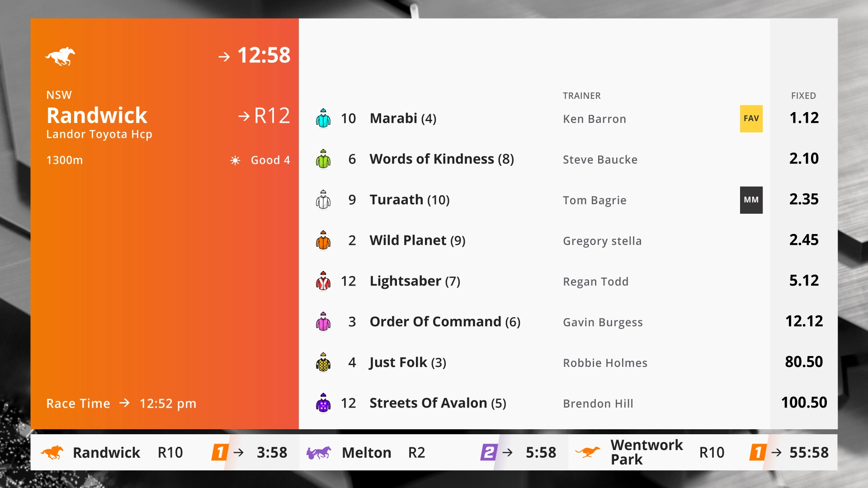Select fixed odds 1.12 for Marabi

click(x=804, y=118)
